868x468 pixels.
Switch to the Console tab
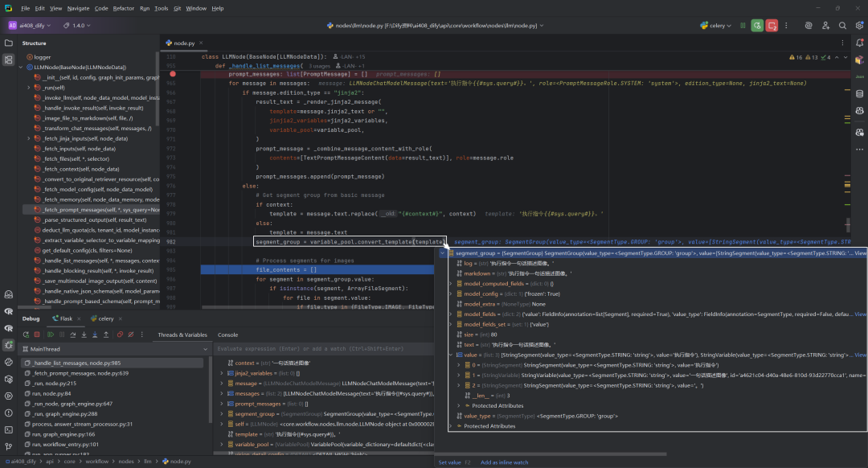click(x=227, y=335)
